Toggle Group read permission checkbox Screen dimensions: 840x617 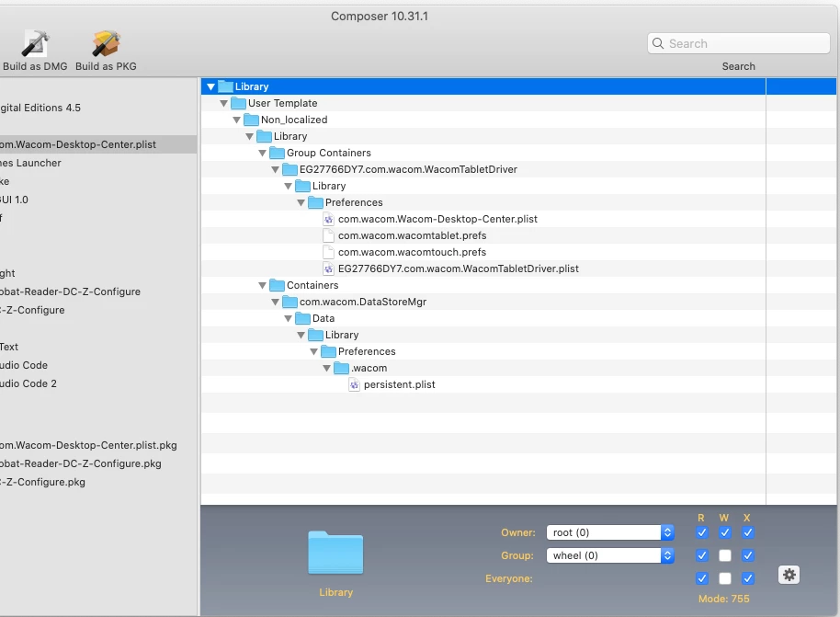[x=702, y=555]
